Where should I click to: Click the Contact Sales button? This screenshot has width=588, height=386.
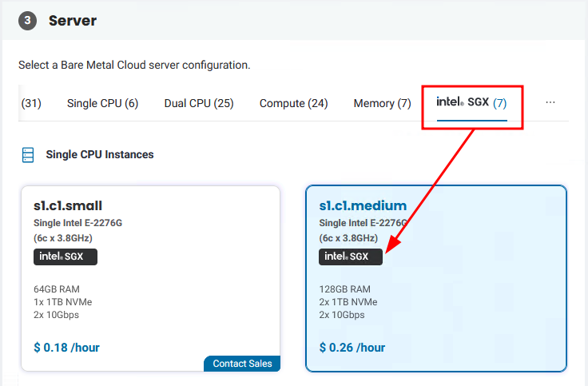(x=242, y=364)
